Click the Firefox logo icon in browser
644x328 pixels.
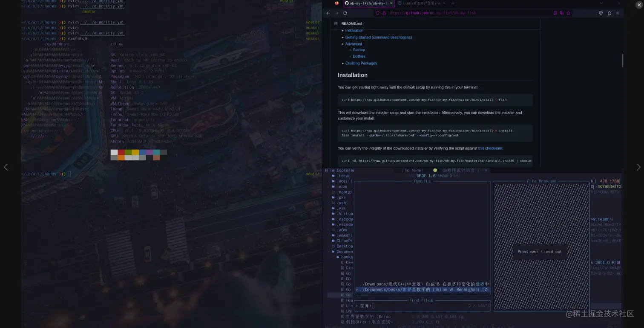[x=336, y=3]
